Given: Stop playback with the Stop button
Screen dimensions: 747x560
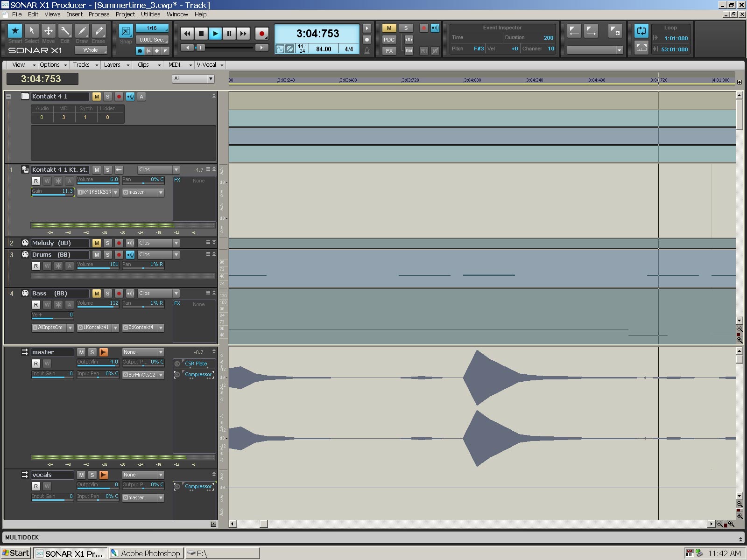Looking at the screenshot, I should [201, 34].
